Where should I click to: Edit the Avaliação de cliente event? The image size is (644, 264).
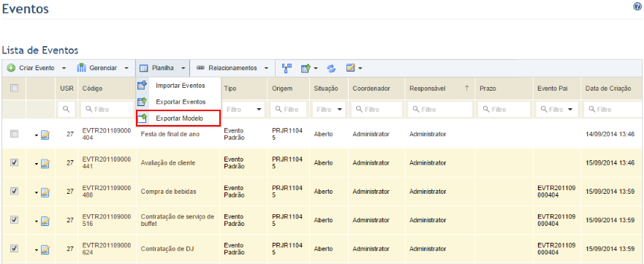point(45,163)
